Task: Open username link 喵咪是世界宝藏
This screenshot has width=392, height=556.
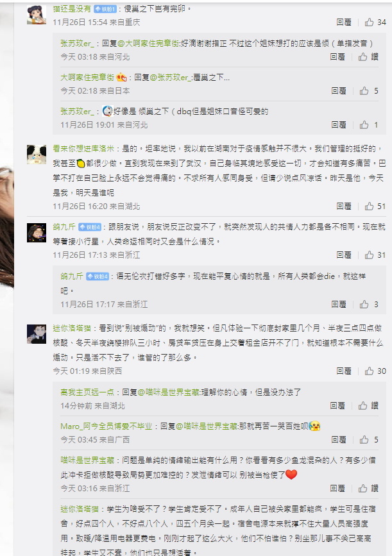Action: point(87,460)
